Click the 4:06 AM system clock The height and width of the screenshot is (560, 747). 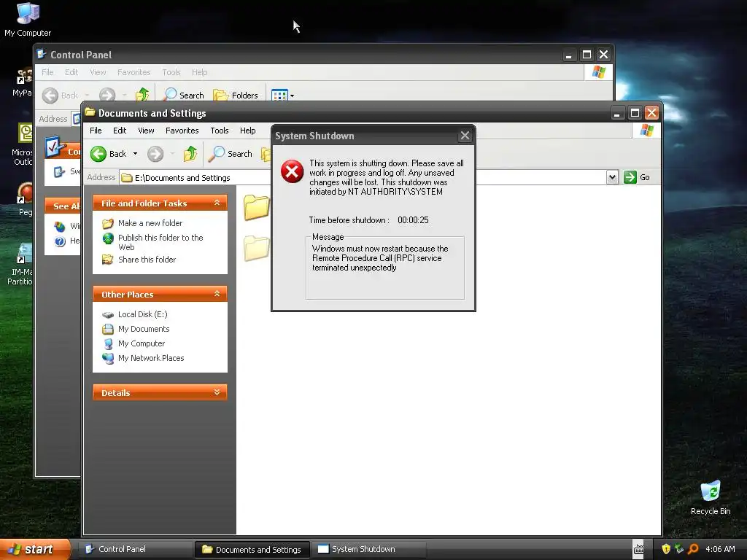(720, 549)
